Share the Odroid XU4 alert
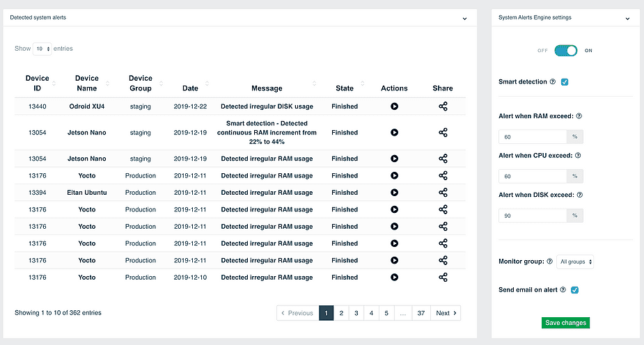644x345 pixels. [x=443, y=106]
